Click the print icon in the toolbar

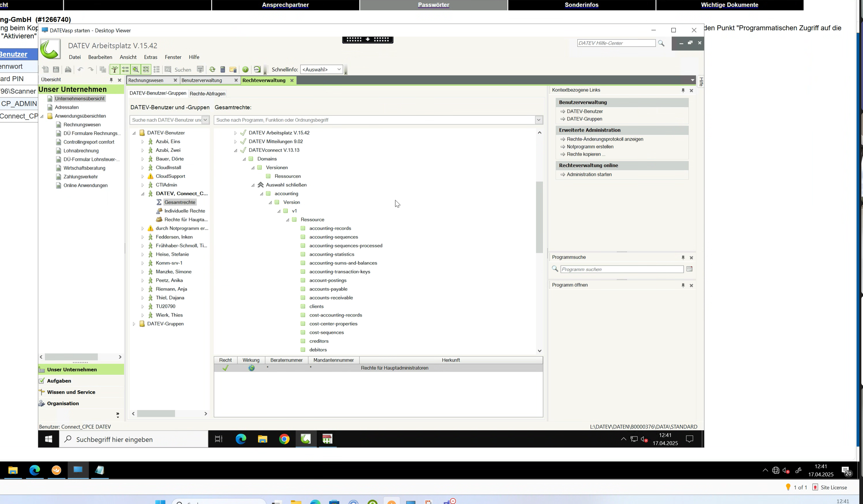tap(68, 69)
